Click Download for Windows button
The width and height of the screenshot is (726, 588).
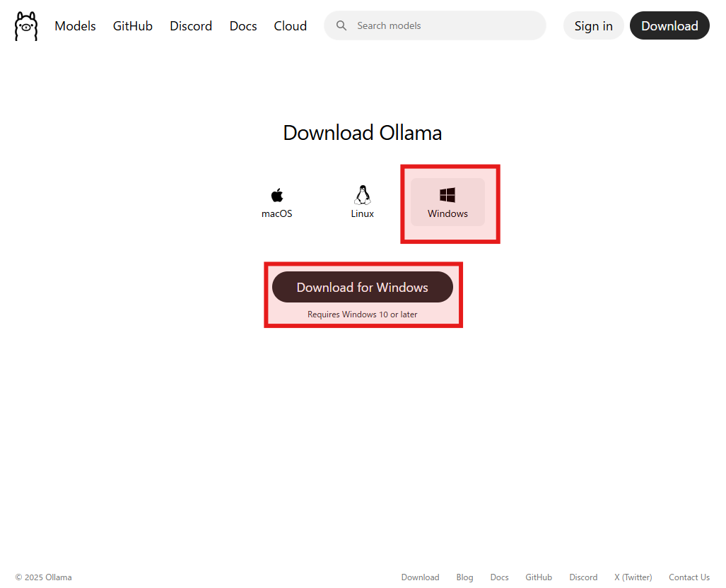coord(363,287)
